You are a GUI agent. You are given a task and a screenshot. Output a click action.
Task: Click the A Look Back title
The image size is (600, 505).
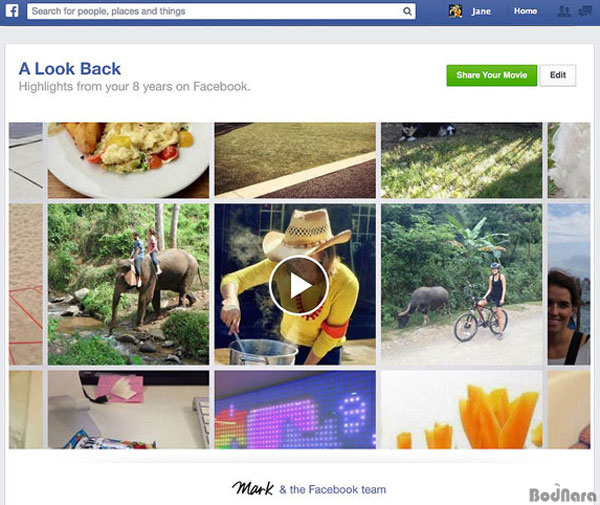tap(70, 69)
